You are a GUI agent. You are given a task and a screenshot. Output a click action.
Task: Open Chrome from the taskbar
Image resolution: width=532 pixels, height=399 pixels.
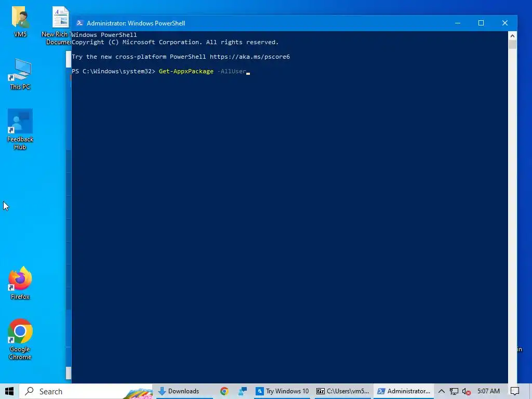pos(224,391)
